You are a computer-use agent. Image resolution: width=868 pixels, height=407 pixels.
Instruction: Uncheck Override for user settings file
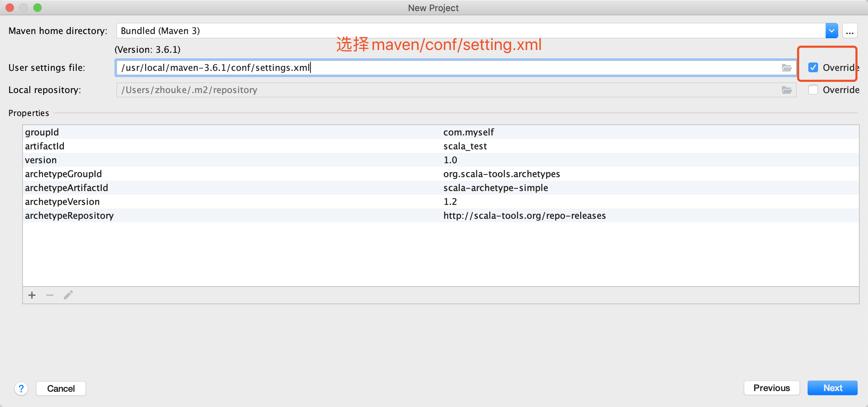click(813, 67)
